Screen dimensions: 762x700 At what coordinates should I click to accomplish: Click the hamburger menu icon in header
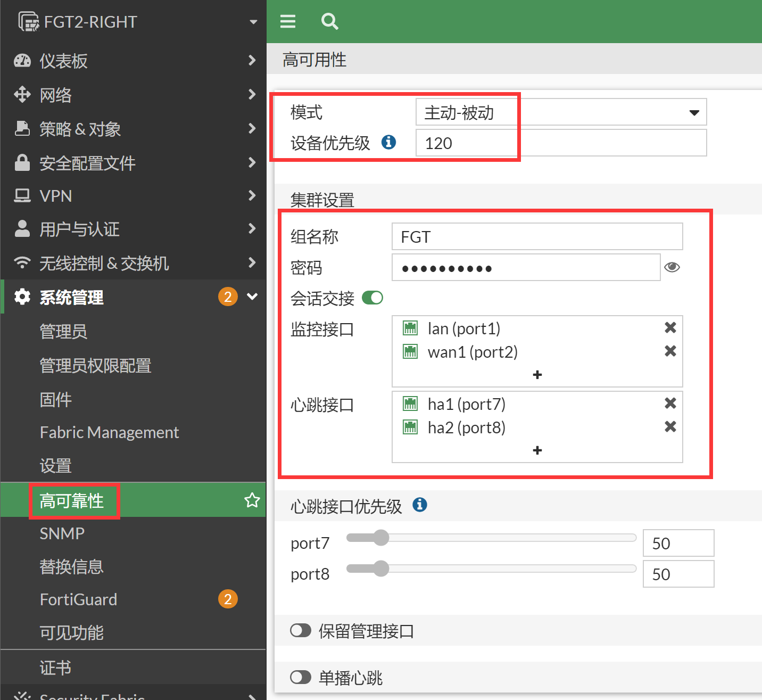pos(288,21)
